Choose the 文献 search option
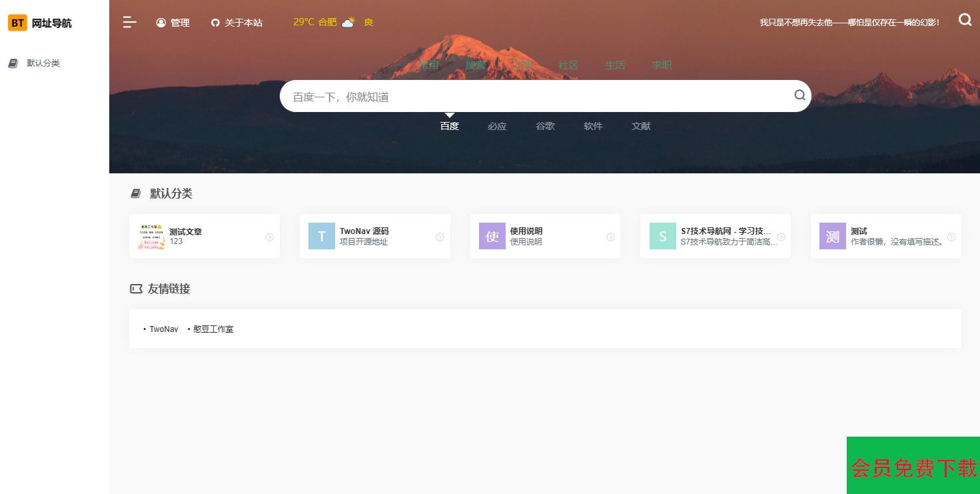980x494 pixels. pos(641,126)
